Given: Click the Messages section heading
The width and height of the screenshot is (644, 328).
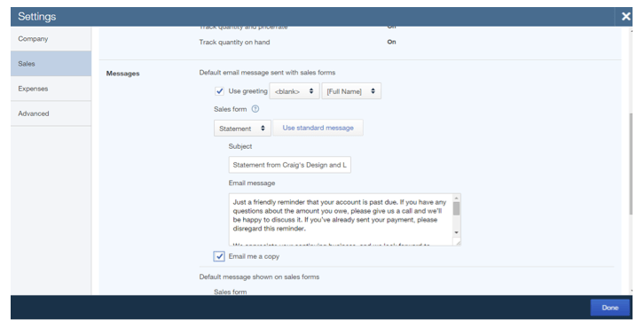Looking at the screenshot, I should tap(122, 74).
